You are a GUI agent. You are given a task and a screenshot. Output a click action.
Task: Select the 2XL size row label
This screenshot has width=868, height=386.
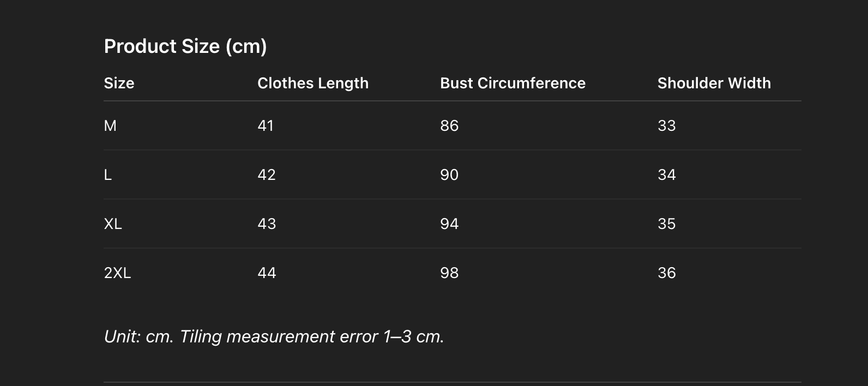[x=117, y=273]
